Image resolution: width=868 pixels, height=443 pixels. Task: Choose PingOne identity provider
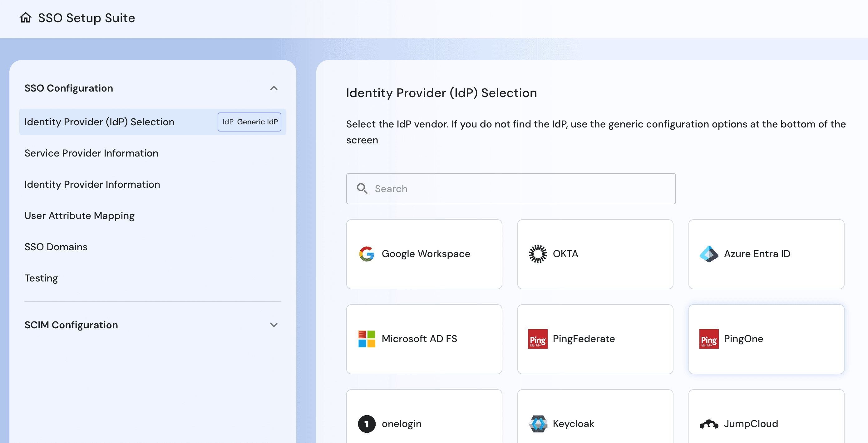click(766, 339)
